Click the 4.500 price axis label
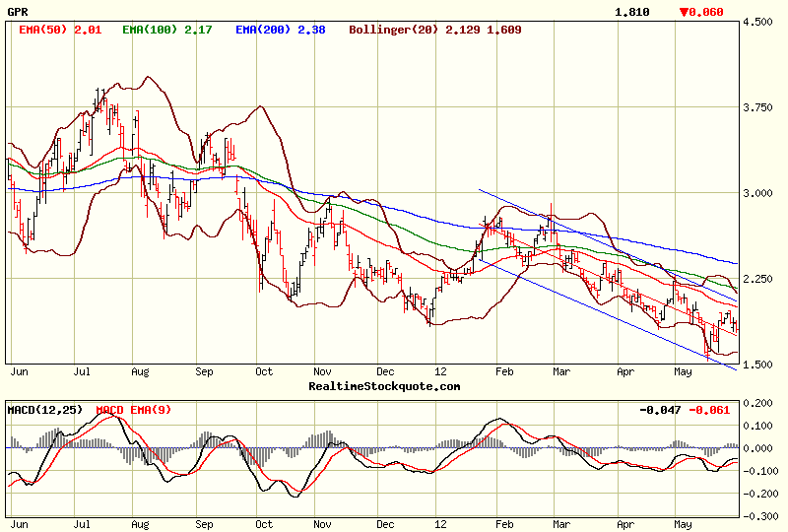788x532 pixels. 757,22
